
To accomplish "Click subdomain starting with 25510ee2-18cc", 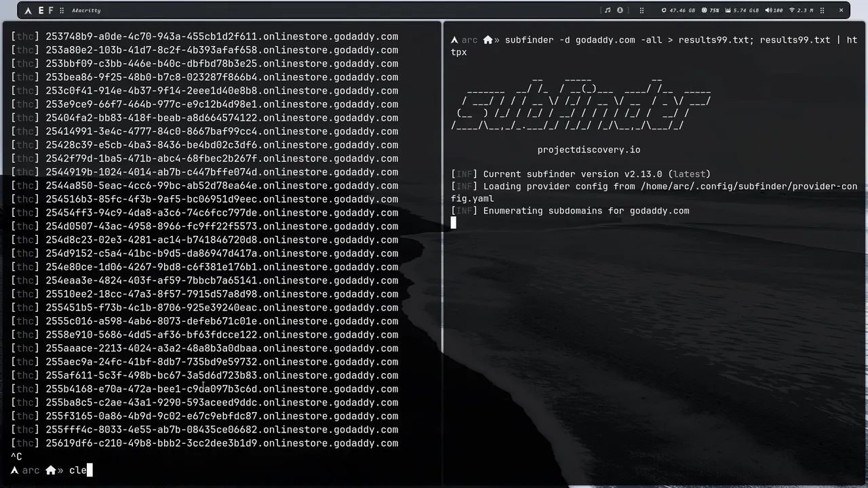I will (x=222, y=294).
